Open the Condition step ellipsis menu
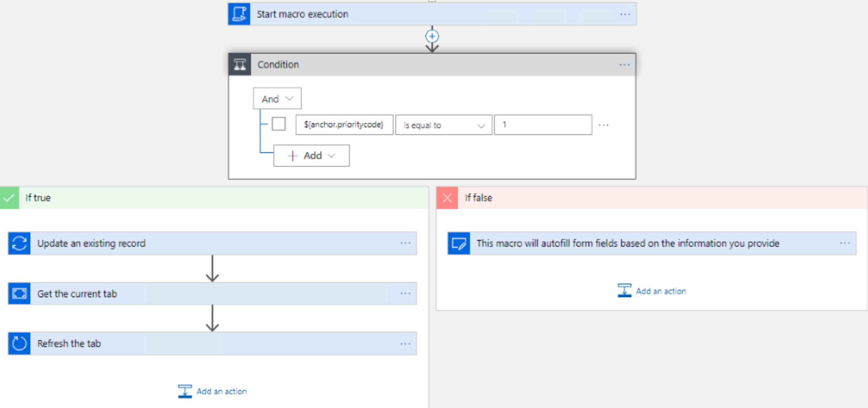The height and width of the screenshot is (408, 868). [x=624, y=65]
